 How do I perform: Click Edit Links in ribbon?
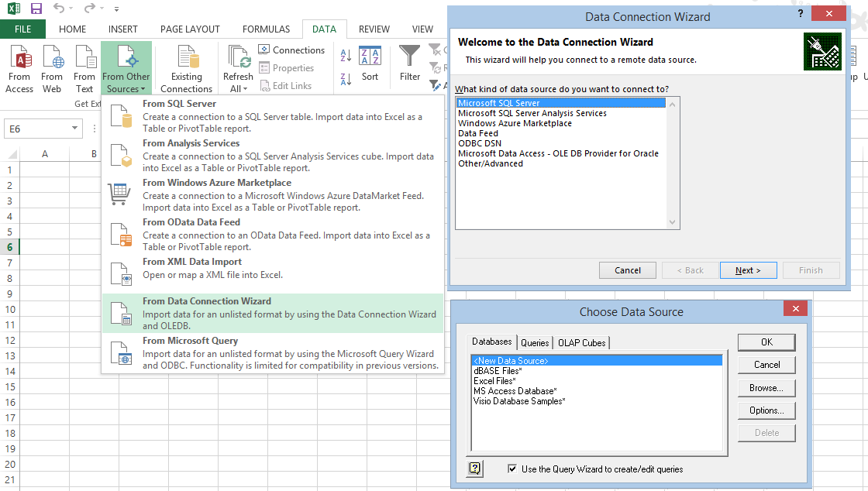[x=286, y=86]
